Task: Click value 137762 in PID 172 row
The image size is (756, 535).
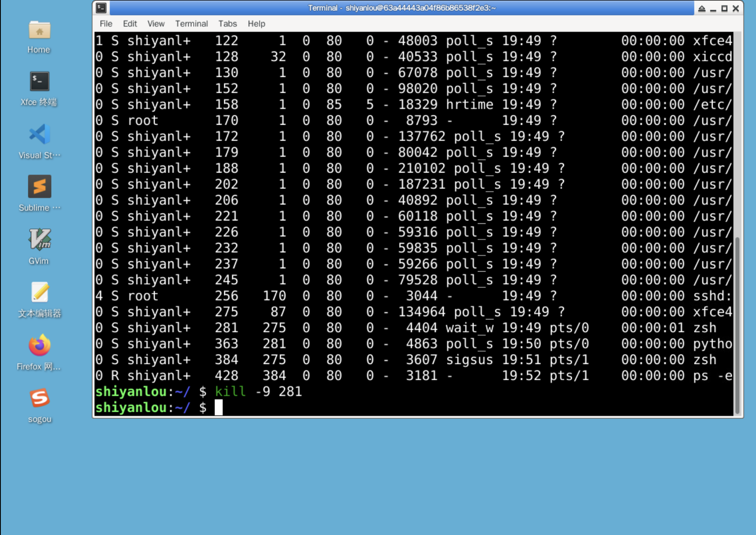Action: point(422,136)
